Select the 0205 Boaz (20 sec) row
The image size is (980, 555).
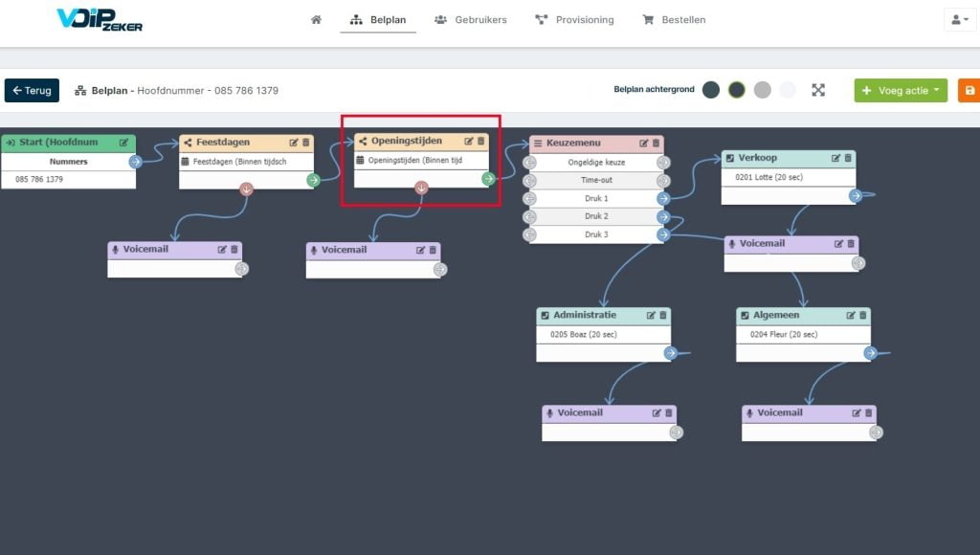604,334
